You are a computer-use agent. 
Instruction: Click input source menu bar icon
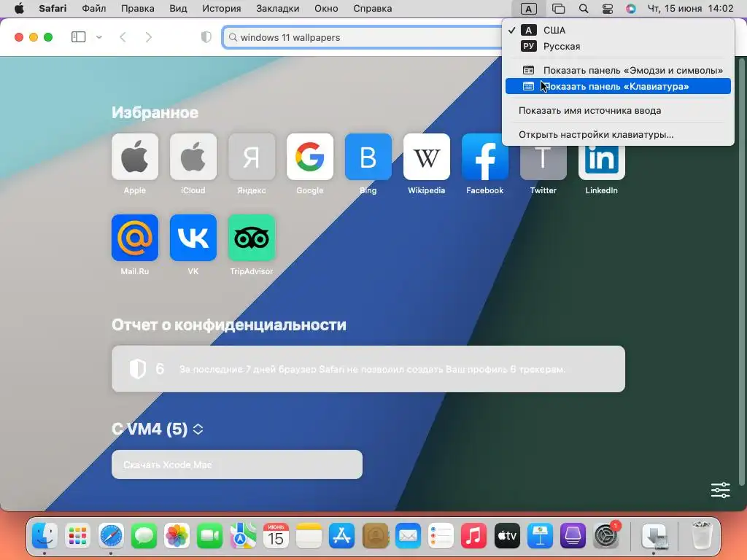pos(528,9)
